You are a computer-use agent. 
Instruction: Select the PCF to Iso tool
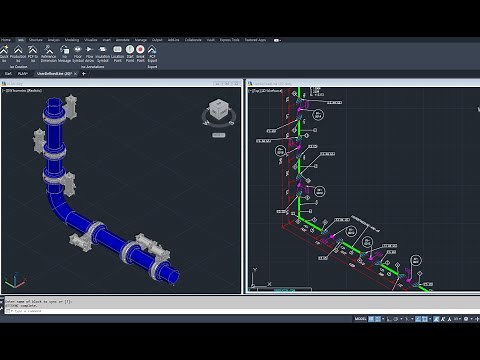pyautogui.click(x=32, y=54)
